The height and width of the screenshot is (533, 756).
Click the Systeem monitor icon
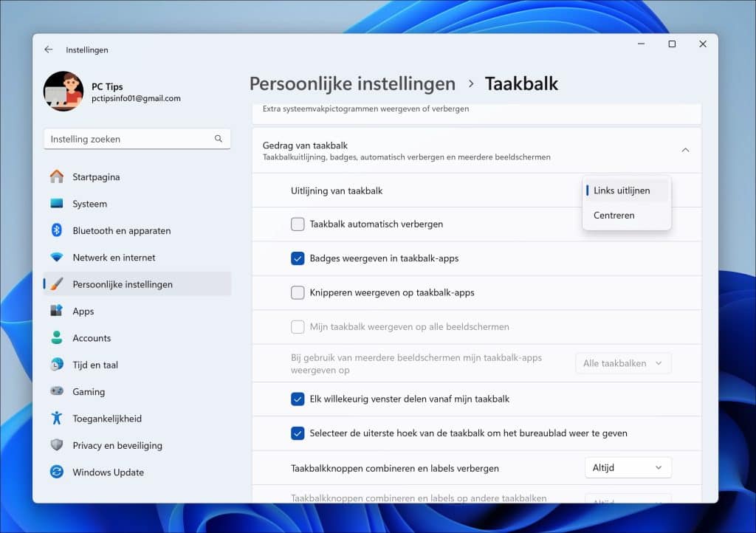coord(56,203)
